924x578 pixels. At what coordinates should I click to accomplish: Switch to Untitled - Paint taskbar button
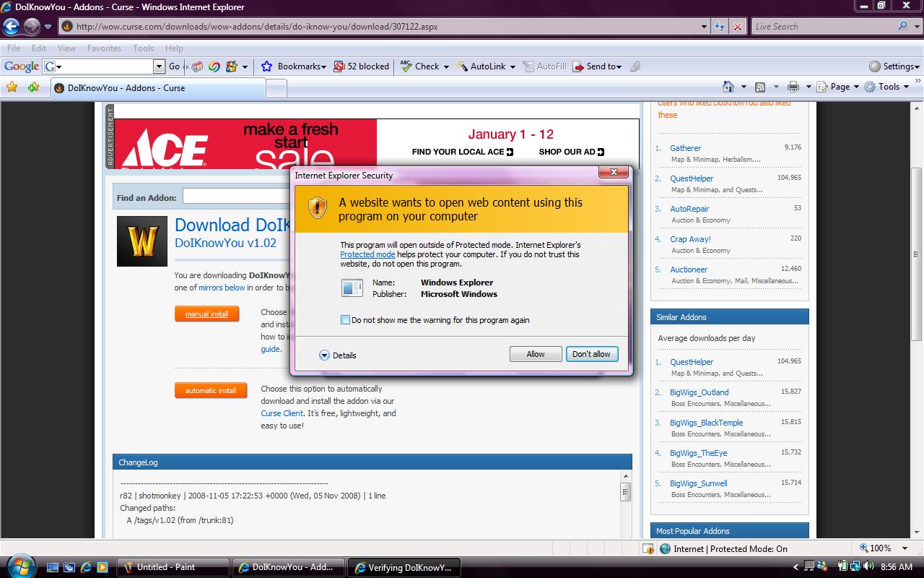pyautogui.click(x=173, y=567)
